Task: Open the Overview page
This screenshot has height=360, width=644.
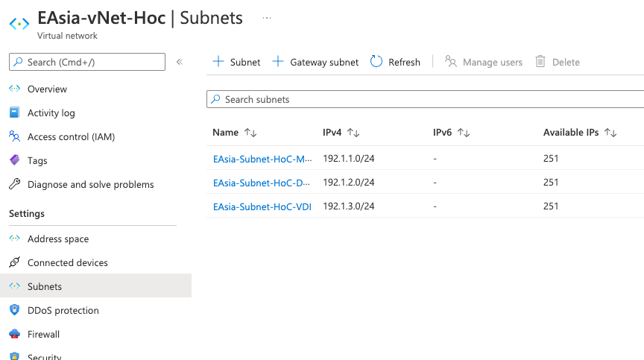Action: (47, 89)
